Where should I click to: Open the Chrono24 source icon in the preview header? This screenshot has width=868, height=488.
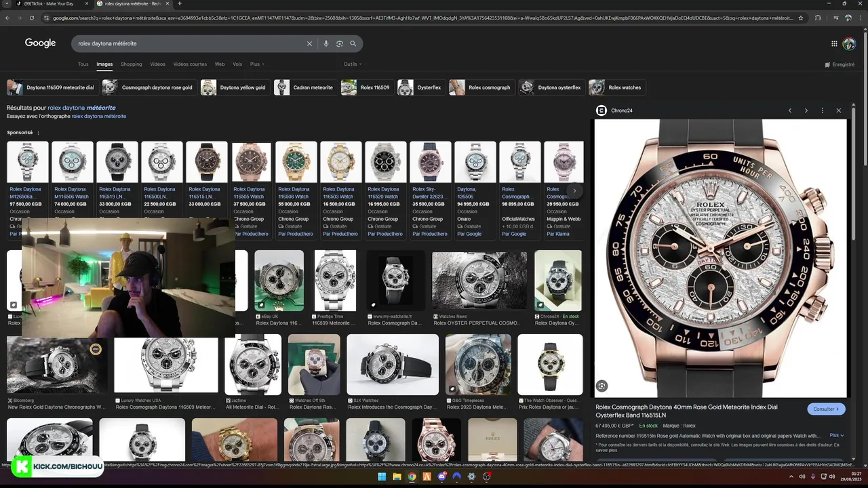coord(601,110)
